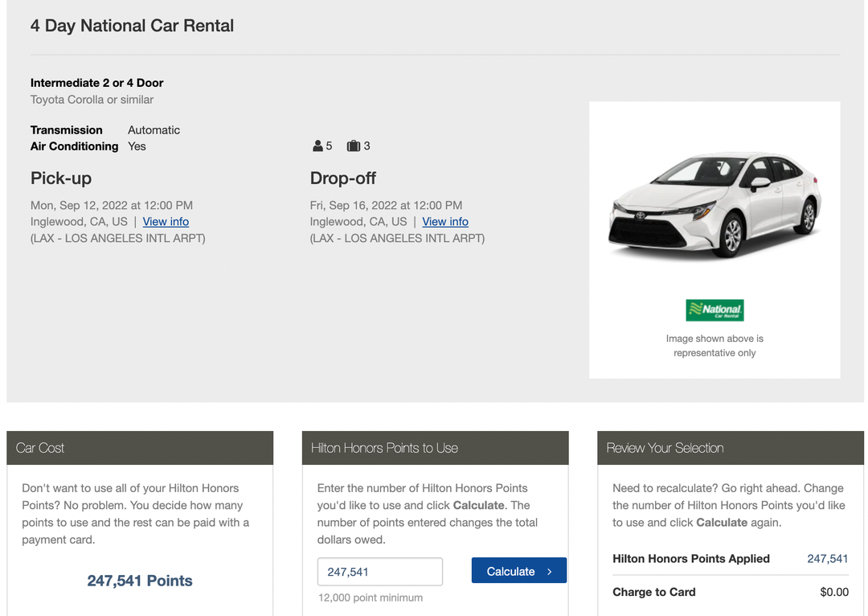Select the Hilton Honors Points to Use header

(x=435, y=448)
